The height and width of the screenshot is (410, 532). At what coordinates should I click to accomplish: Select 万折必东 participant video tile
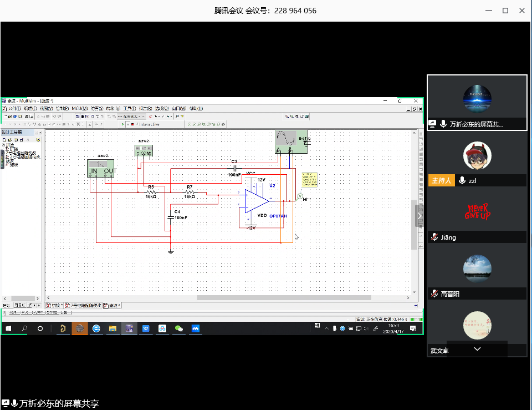pyautogui.click(x=477, y=103)
